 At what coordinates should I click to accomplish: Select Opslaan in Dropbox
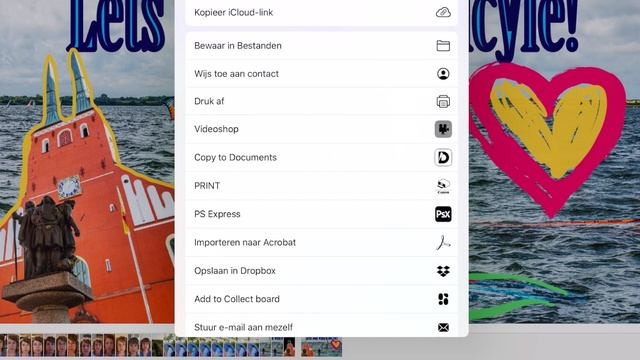coord(321,271)
